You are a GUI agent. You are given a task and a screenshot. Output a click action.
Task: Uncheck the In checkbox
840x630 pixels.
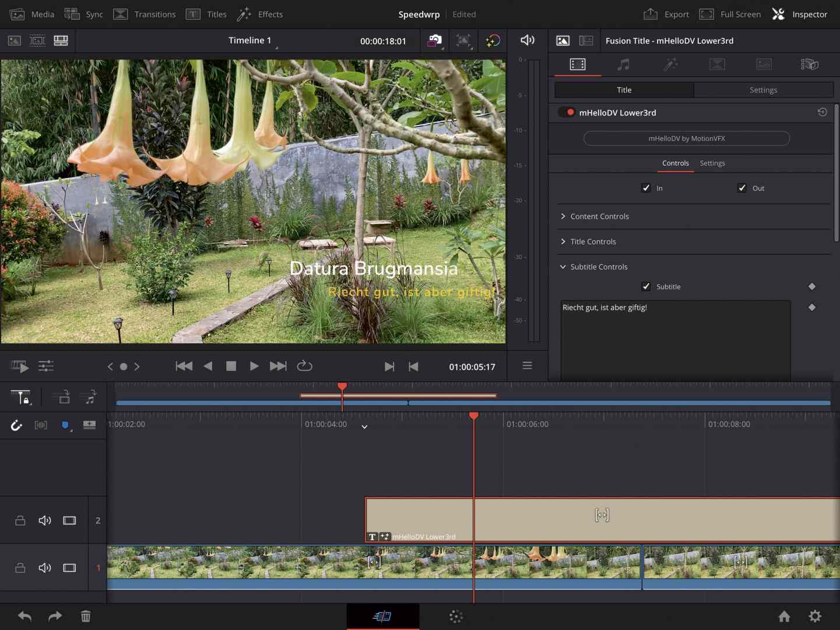pos(645,188)
